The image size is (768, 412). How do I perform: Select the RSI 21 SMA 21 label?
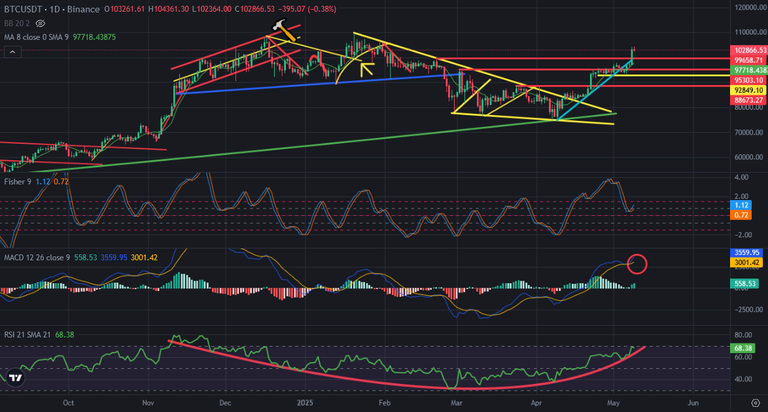click(x=27, y=335)
